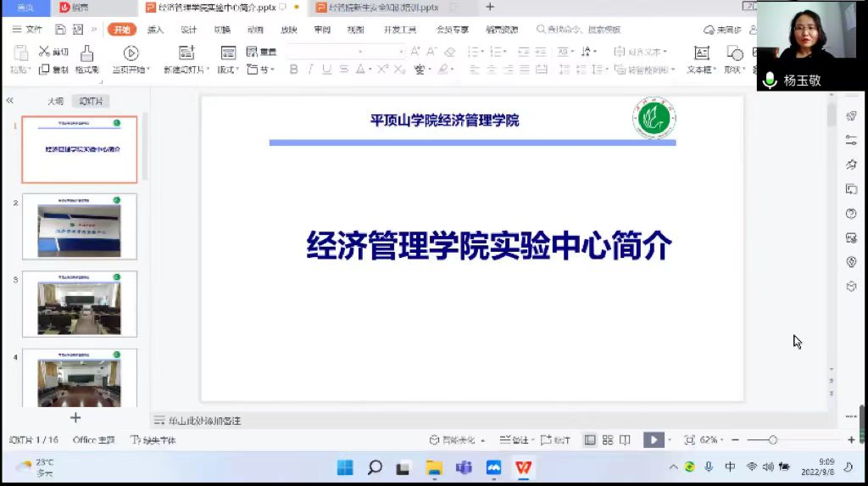
Task: Start slideshow from current slide icon
Action: [131, 54]
